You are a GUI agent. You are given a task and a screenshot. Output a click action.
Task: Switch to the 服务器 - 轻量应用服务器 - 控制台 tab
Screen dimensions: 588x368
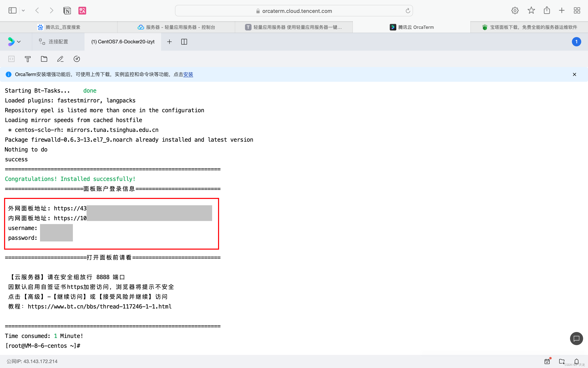tap(176, 27)
